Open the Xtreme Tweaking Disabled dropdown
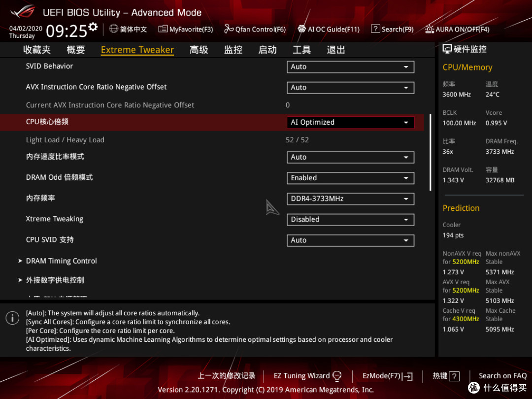 350,220
